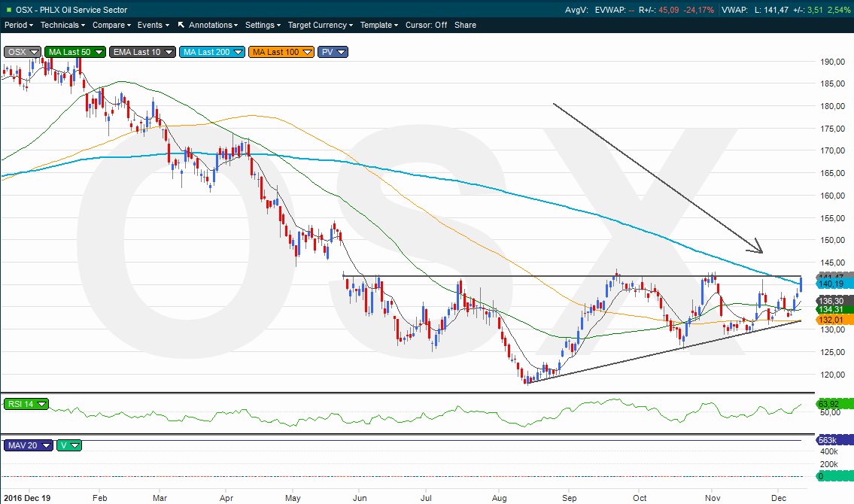Expand the OSX series dropdown arrow

pos(35,52)
